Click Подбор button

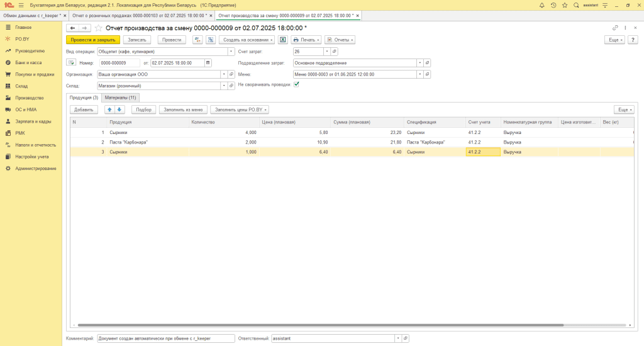144,109
